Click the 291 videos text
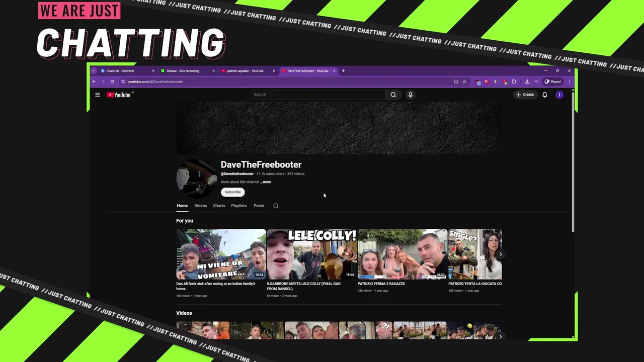Viewport: 644px width, 362px height. [x=296, y=174]
